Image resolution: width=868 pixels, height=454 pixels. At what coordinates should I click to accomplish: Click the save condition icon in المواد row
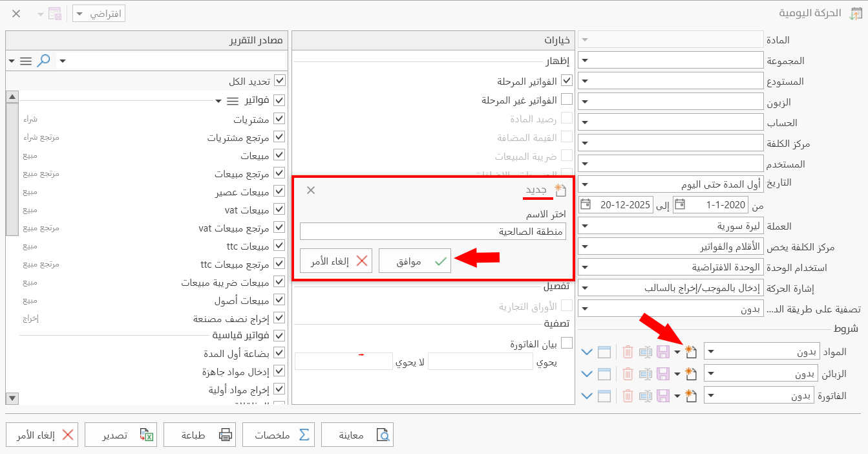(x=662, y=351)
